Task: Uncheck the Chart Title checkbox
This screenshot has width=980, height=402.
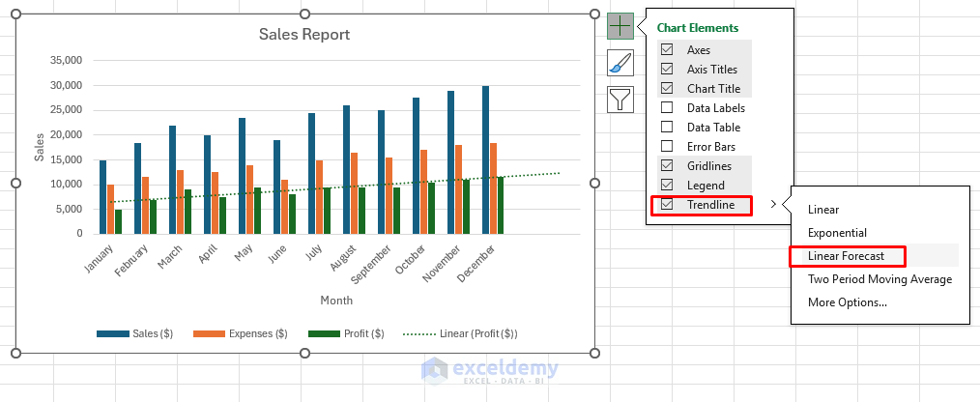Action: click(x=667, y=88)
